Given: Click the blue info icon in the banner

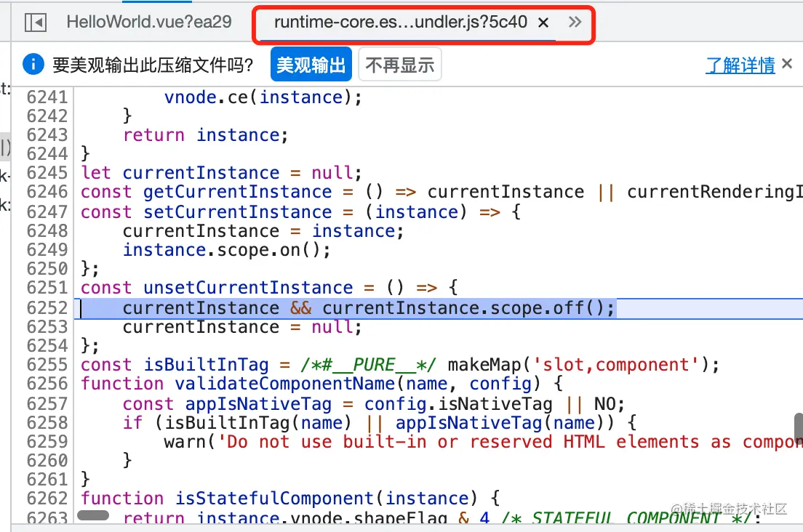Looking at the screenshot, I should point(33,65).
